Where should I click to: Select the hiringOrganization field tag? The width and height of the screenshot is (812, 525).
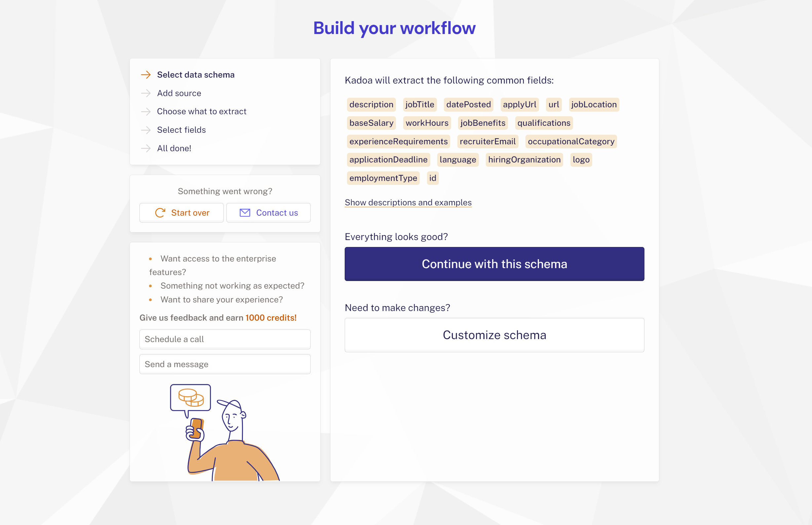[x=524, y=159]
